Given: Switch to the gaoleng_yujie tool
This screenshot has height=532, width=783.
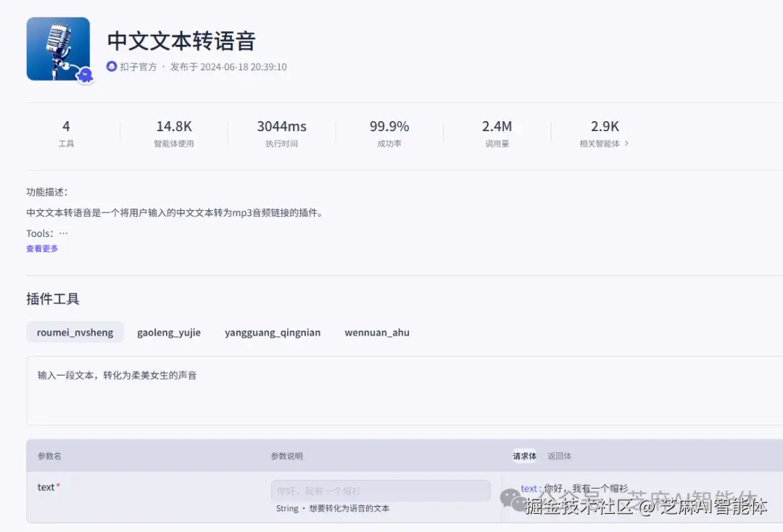Looking at the screenshot, I should click(x=169, y=332).
